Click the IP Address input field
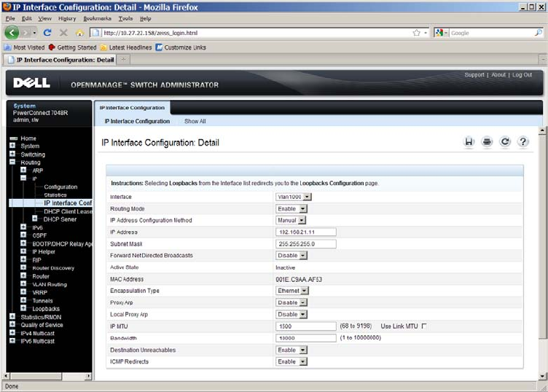548x392 pixels. coord(306,232)
